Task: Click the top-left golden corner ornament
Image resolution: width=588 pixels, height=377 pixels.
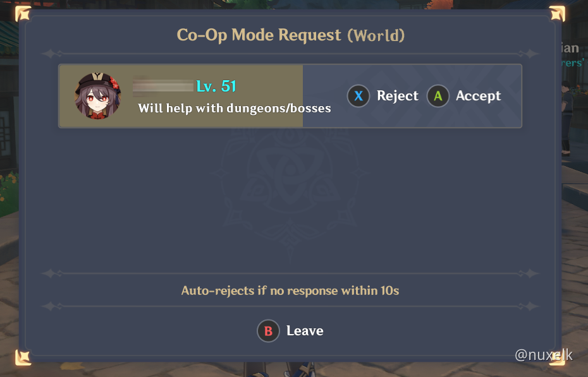Action: point(23,14)
